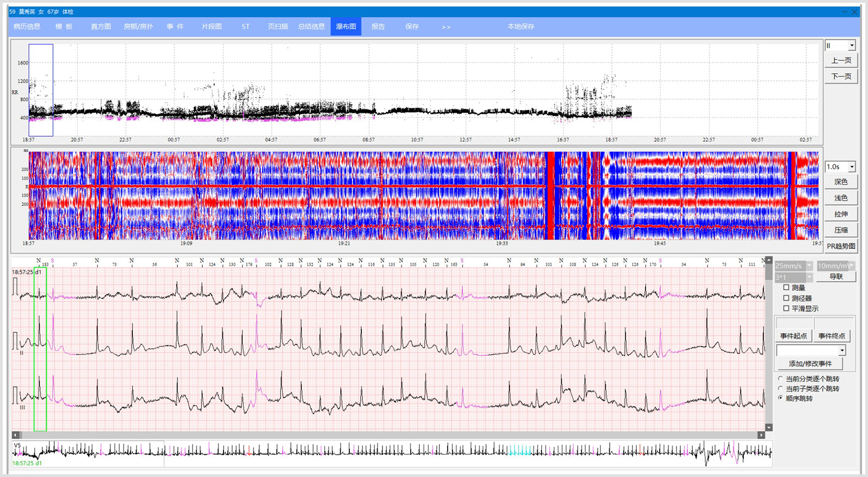Viewport: 868px width, 477px height.
Task: Click the 深色 dark color button
Action: (841, 182)
